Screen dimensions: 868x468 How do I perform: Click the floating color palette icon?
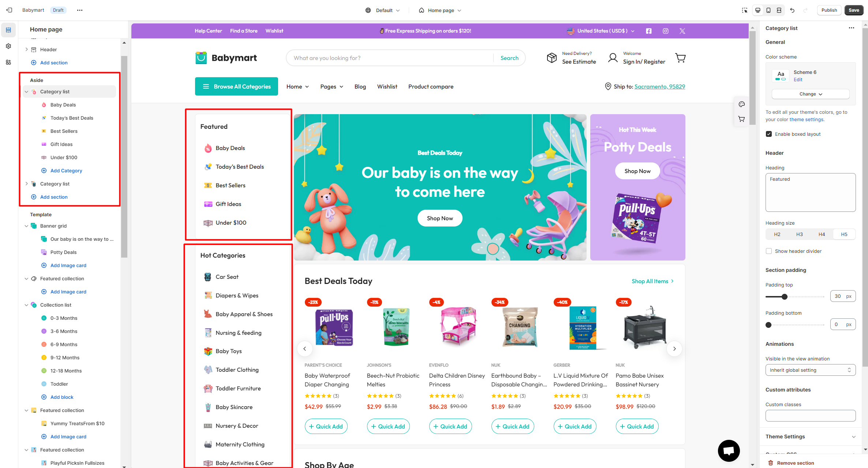click(742, 104)
